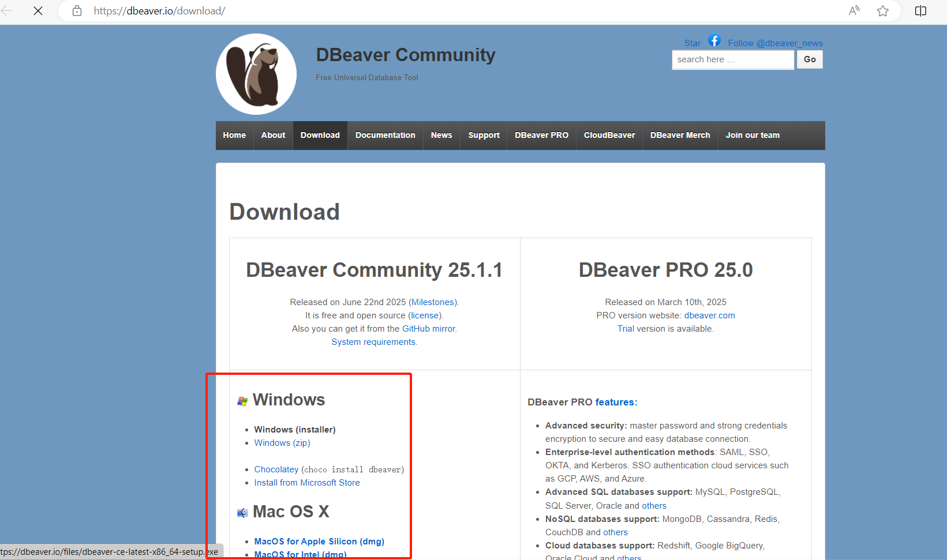Screen dimensions: 947x560
Task: Download MacOS for Apple Silicon (dmg)
Action: point(319,541)
